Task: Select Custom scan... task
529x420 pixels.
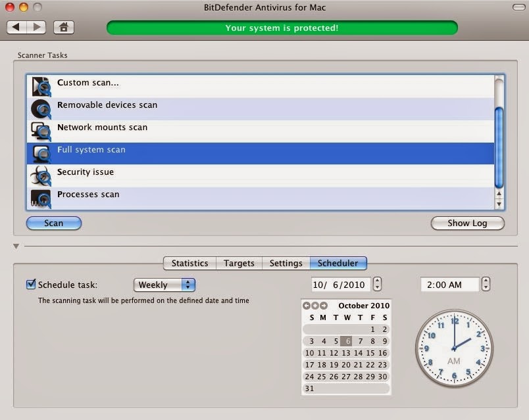Action: (x=261, y=87)
